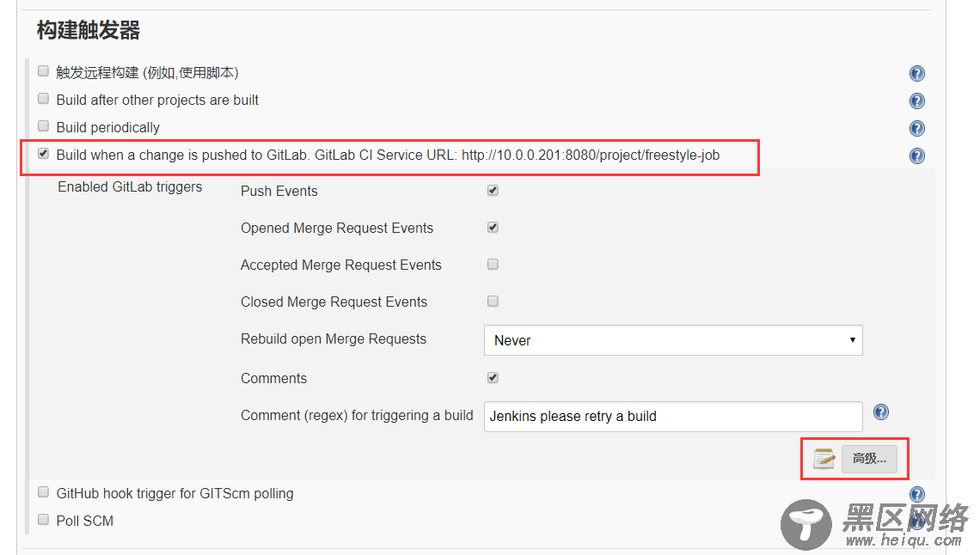Open help for Build periodically
This screenshot has height=555, width=980.
pyautogui.click(x=916, y=129)
